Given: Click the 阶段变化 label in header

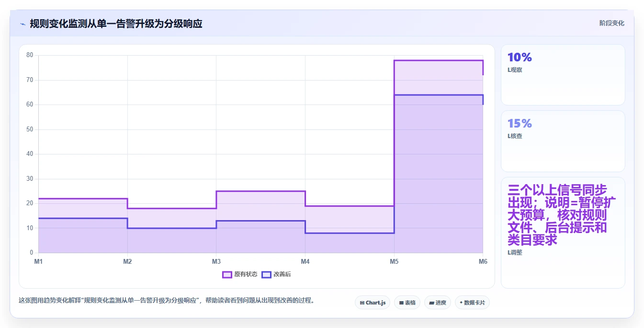Looking at the screenshot, I should 611,23.
